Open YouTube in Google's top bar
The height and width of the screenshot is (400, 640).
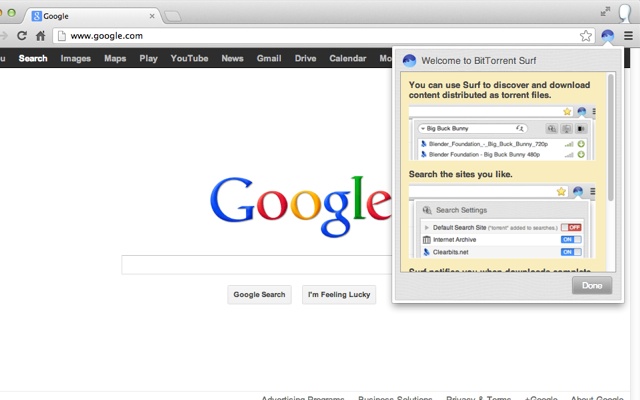pyautogui.click(x=189, y=58)
